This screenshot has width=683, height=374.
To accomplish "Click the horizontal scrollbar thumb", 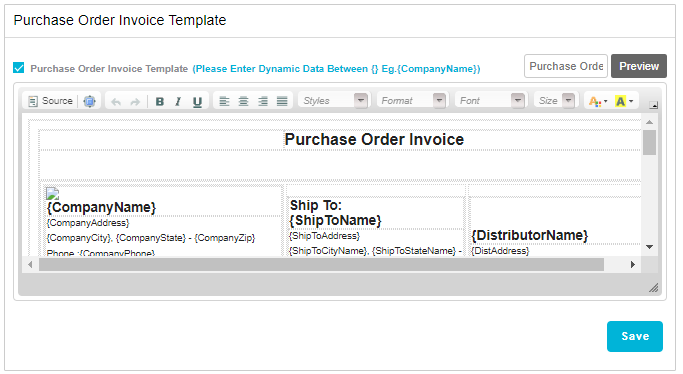I will [x=321, y=264].
